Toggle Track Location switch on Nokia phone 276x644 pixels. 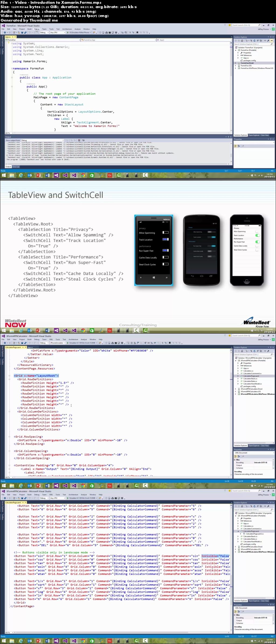(x=165, y=239)
